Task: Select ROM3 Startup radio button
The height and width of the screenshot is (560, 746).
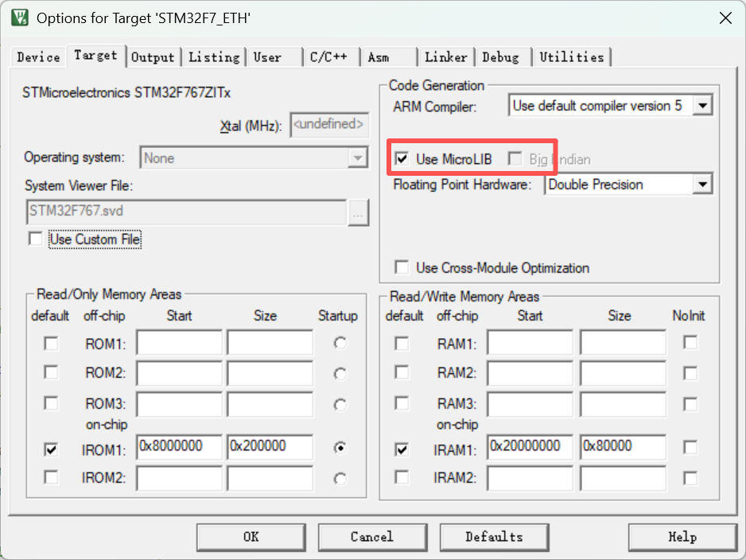Action: tap(340, 405)
